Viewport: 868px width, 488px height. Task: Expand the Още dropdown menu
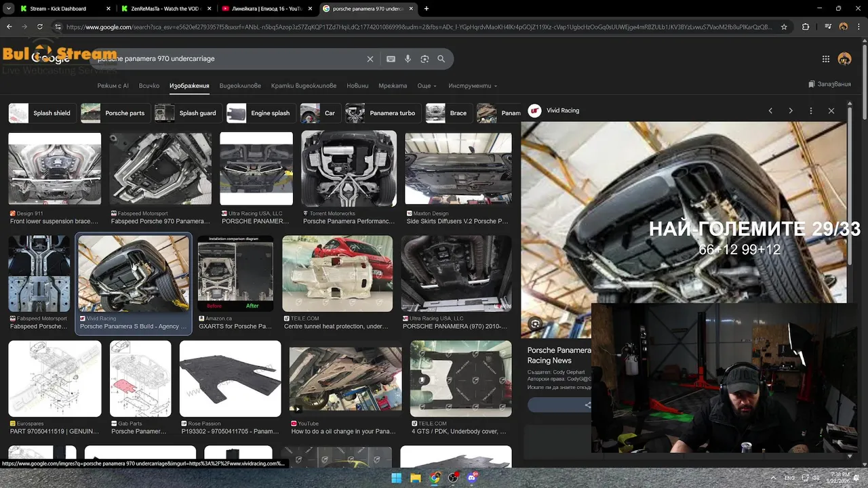(427, 86)
